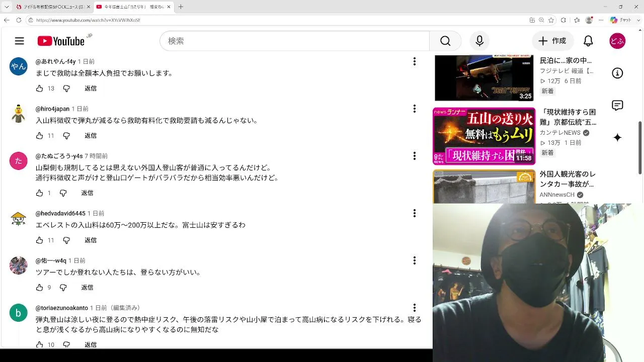View site info via the lock icon
This screenshot has width=644, height=362.
pos(31,20)
